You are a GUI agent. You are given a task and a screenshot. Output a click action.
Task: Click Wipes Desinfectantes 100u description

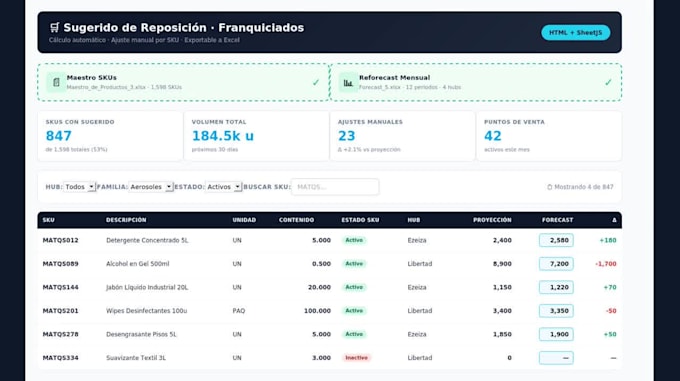coord(147,311)
